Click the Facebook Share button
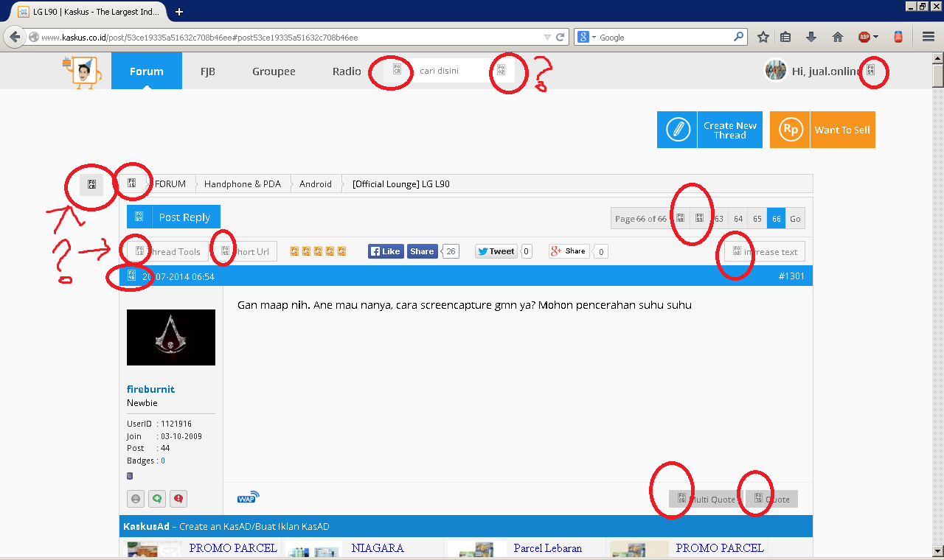Viewport: 944px width, 560px height. click(422, 251)
